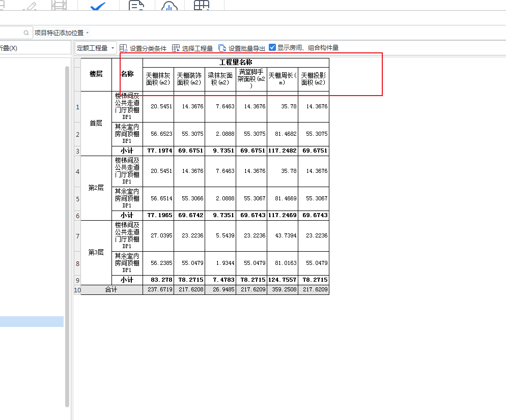
Task: Click subtotal cell 117.2469
Action: 283,215
